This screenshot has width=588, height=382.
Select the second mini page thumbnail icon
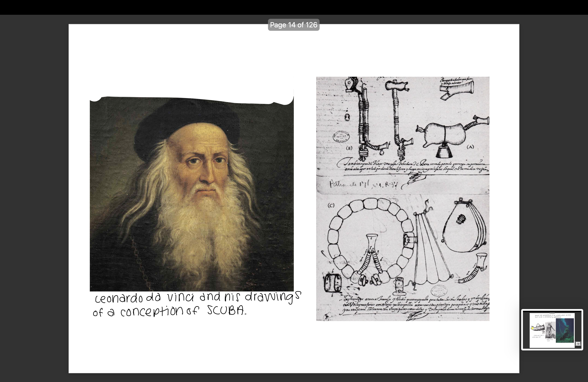tap(579, 344)
